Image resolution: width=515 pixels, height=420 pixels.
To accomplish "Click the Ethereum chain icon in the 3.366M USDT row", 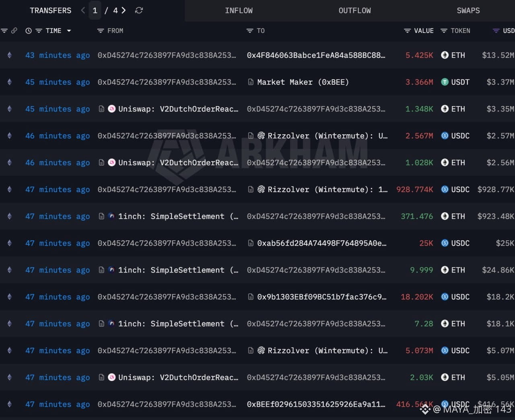I will [x=10, y=82].
